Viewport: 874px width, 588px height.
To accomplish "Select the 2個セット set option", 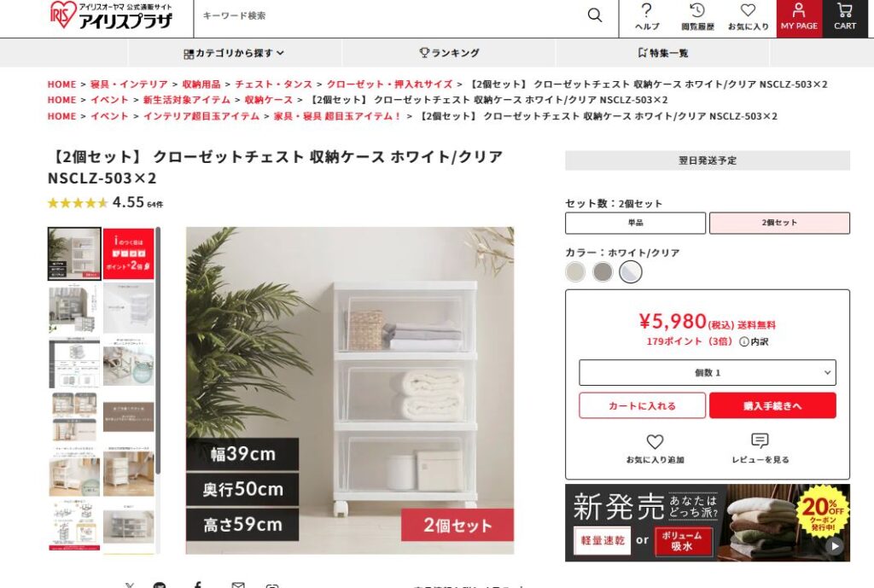I will click(x=779, y=223).
